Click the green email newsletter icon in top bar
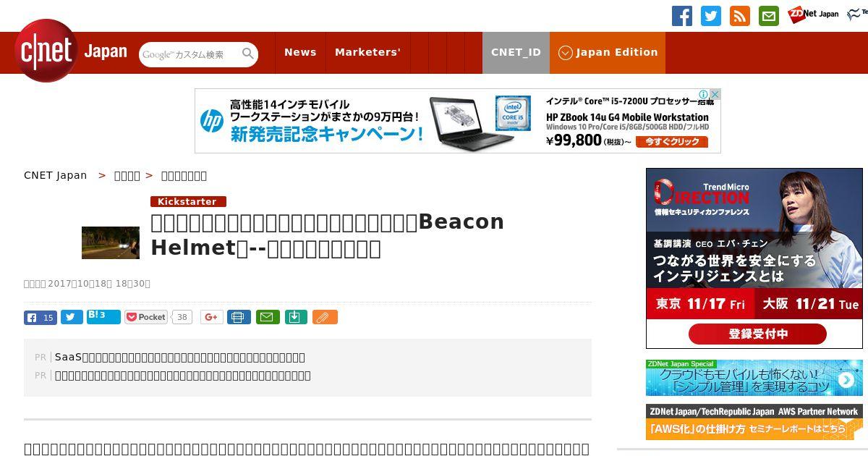Image resolution: width=868 pixels, height=456 pixels. [x=769, y=15]
